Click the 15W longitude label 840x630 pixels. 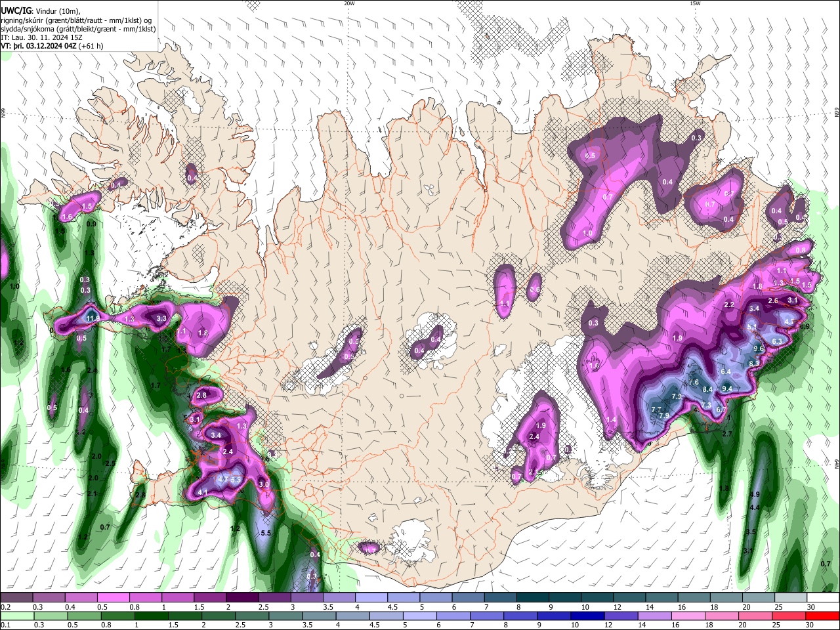click(x=695, y=3)
